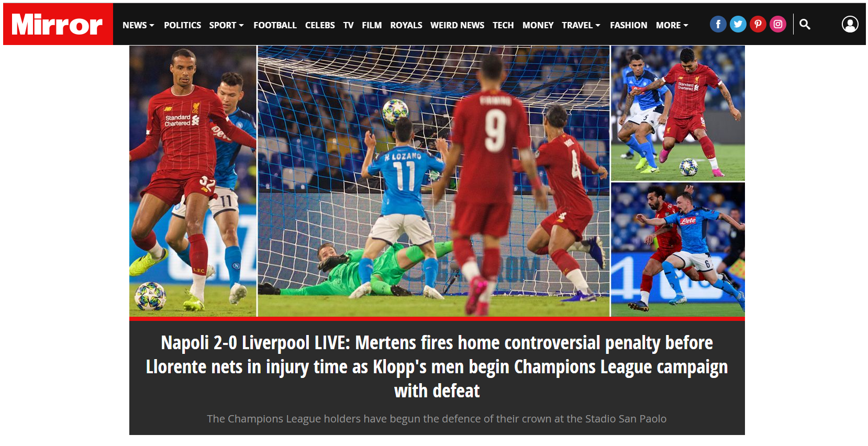Open the Lozano number 11 goalmouth photo

click(x=433, y=181)
